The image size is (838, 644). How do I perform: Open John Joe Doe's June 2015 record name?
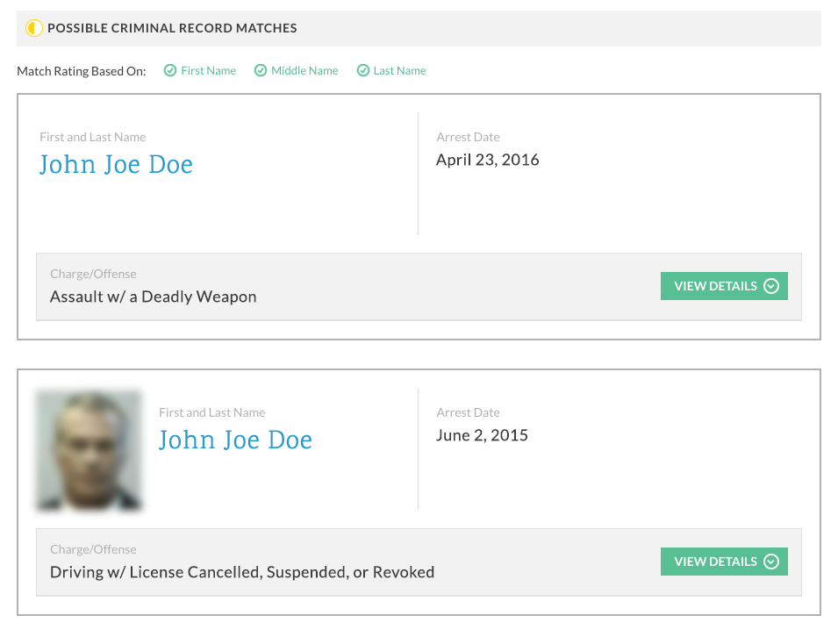coord(235,440)
